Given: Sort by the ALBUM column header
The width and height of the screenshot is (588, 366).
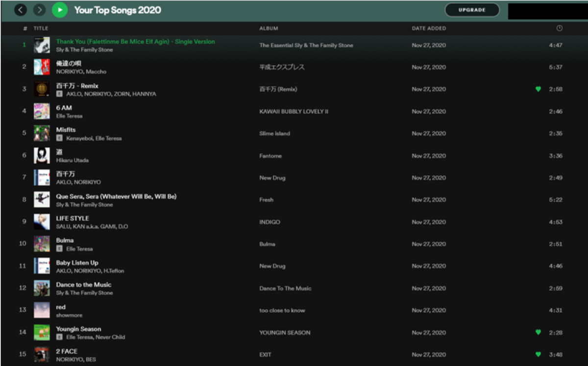Looking at the screenshot, I should point(269,28).
